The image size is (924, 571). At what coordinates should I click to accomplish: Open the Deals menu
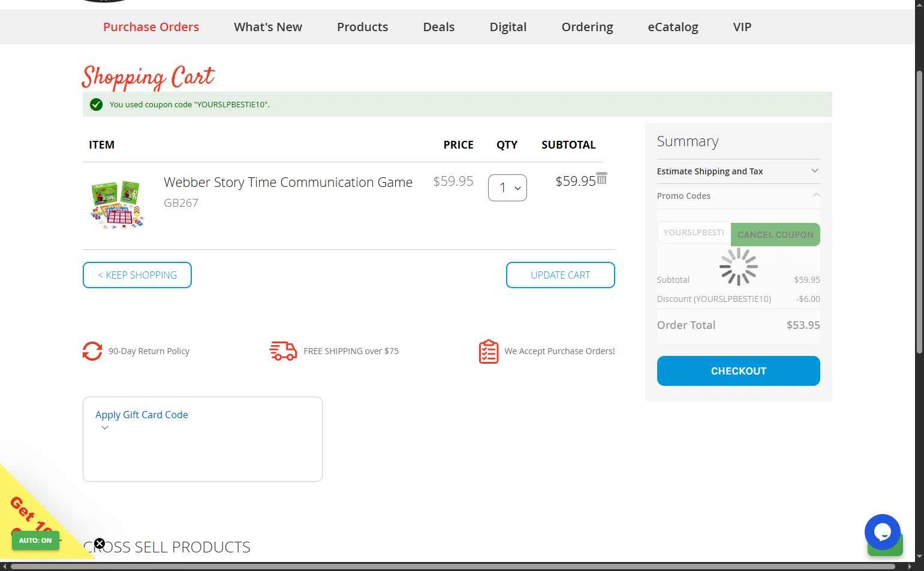[x=439, y=27]
